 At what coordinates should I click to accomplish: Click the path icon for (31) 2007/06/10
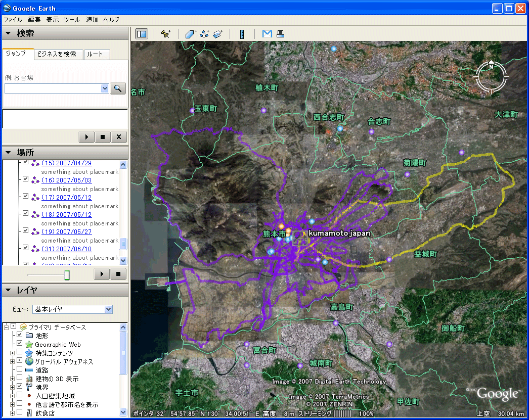[x=35, y=249]
